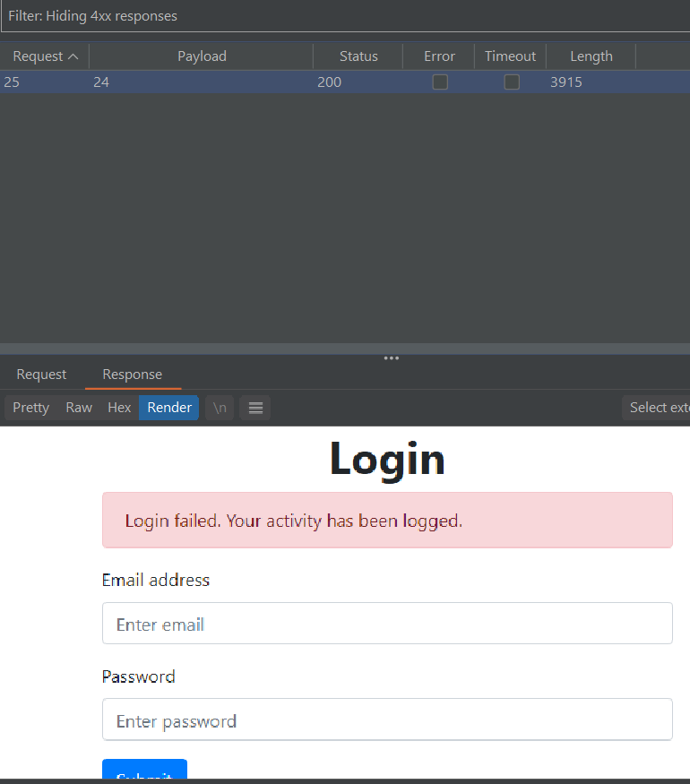Select the Pretty view
Screen dimensions: 690x784
31,408
